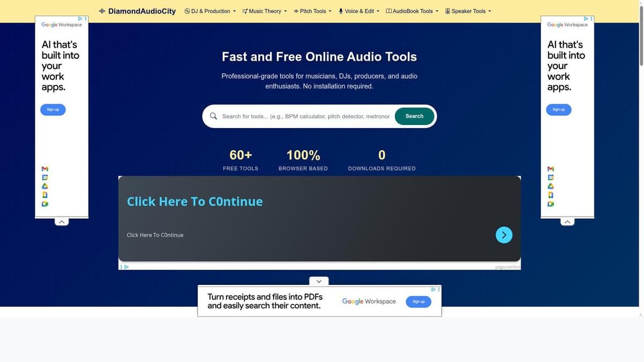The height and width of the screenshot is (362, 644).
Task: Expand the Music Theory dropdown
Action: (x=265, y=11)
